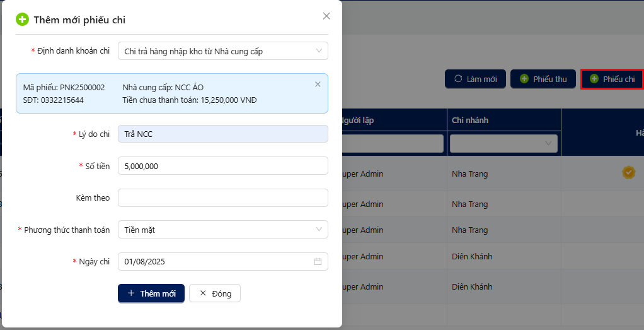The width and height of the screenshot is (644, 330).
Task: Click the green plus icon beside dialog title
Action: [x=22, y=20]
